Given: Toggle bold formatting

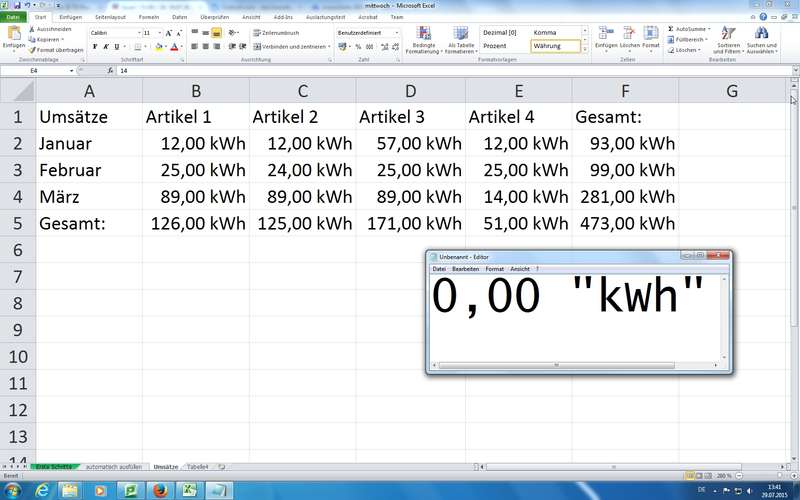Looking at the screenshot, I should pos(95,46).
